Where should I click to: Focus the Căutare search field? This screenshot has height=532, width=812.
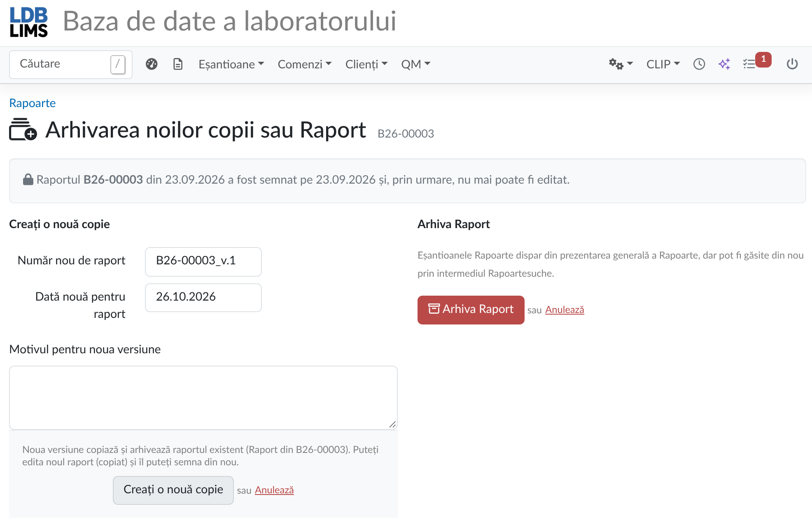[71, 64]
